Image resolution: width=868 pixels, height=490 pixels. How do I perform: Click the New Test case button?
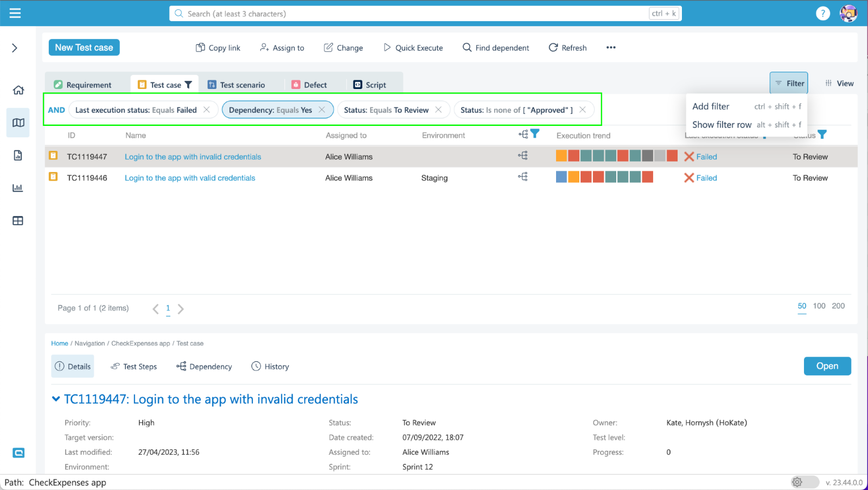click(x=84, y=48)
